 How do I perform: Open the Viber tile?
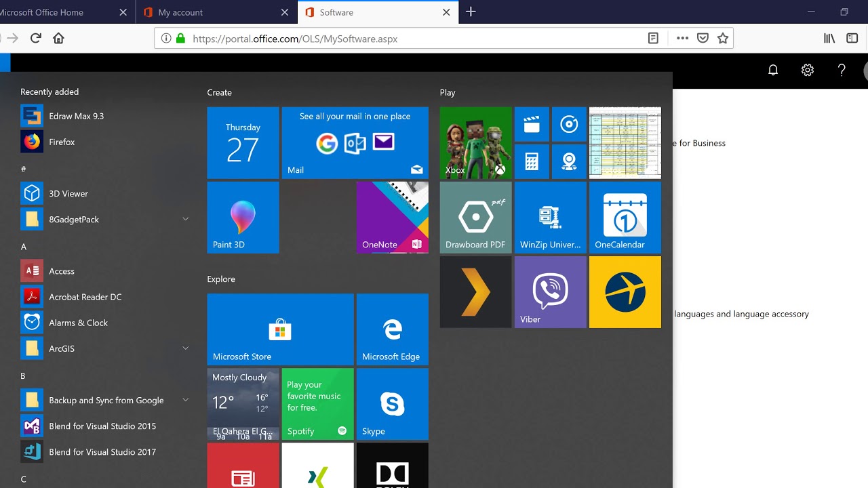(x=551, y=292)
